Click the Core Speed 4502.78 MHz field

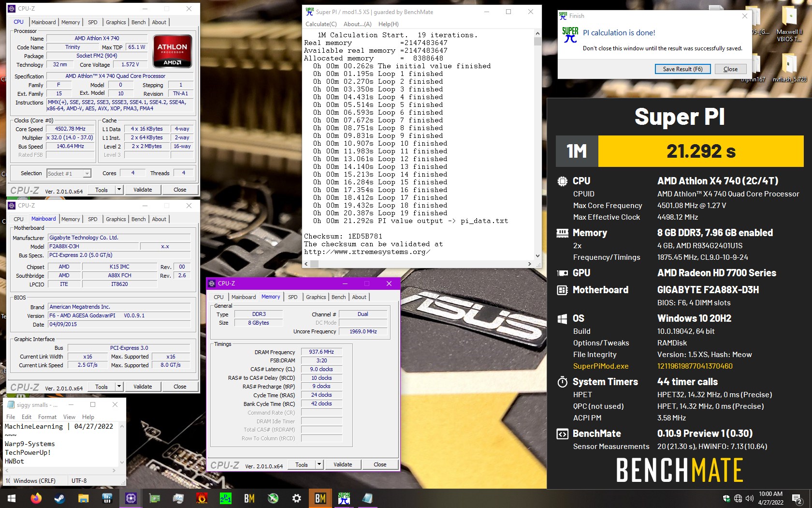click(70, 129)
